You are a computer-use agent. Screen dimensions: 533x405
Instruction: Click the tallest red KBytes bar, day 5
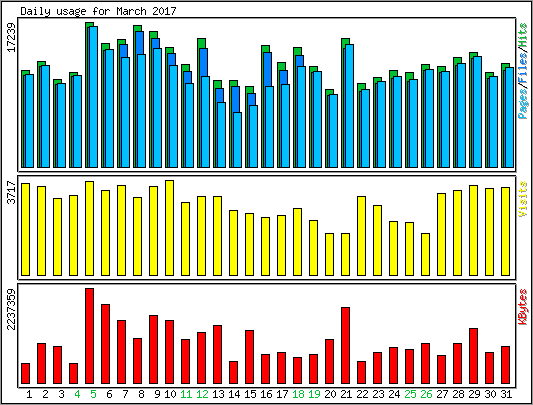89,336
